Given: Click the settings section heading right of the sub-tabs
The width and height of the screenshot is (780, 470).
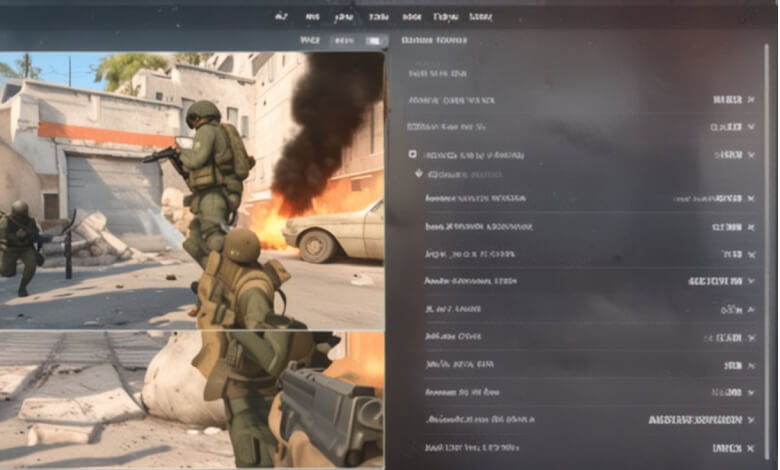Looking at the screenshot, I should [x=434, y=40].
